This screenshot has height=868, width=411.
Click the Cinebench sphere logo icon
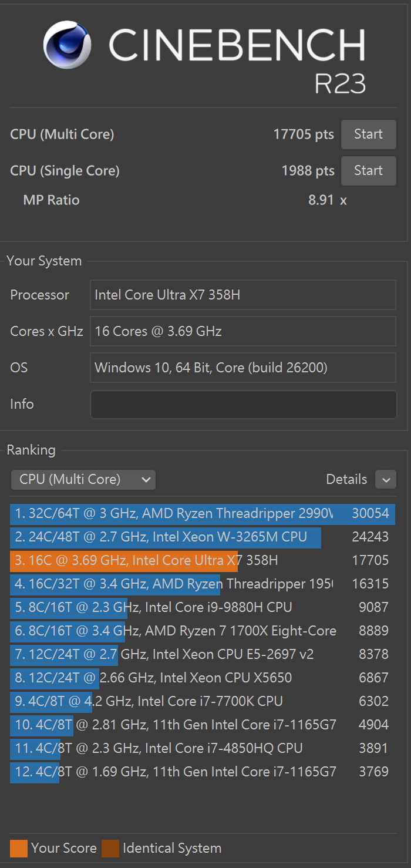click(67, 45)
